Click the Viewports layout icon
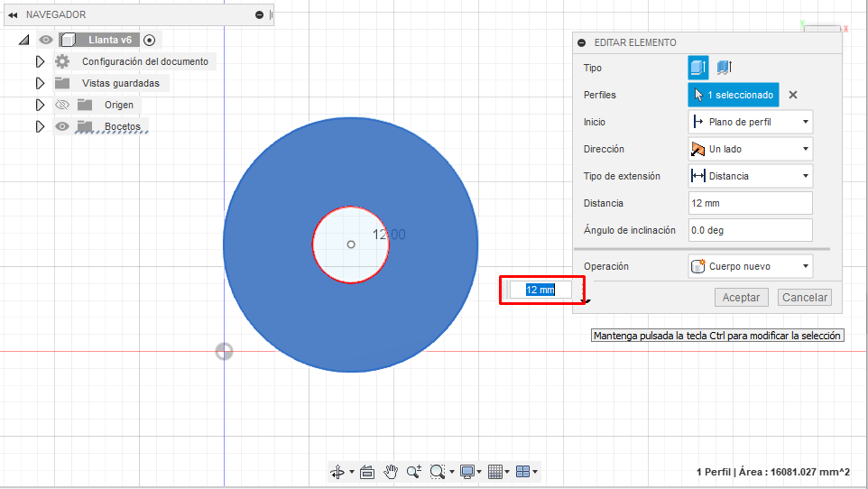 click(522, 472)
